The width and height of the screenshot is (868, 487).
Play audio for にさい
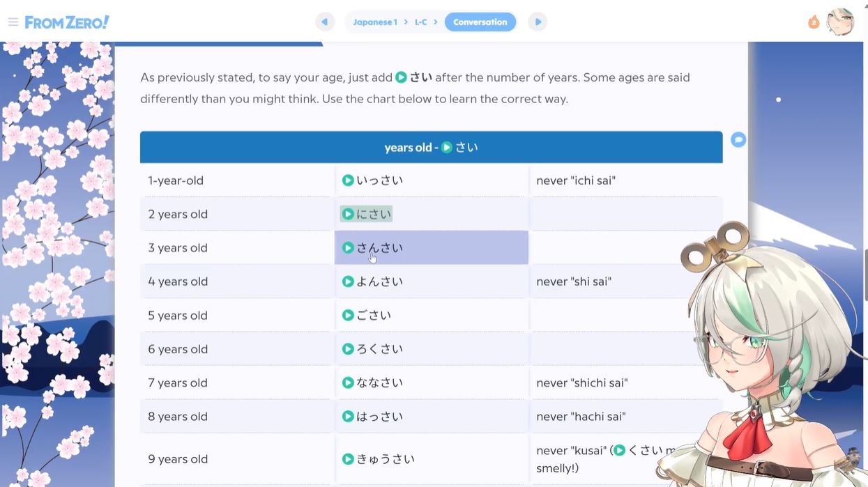348,214
